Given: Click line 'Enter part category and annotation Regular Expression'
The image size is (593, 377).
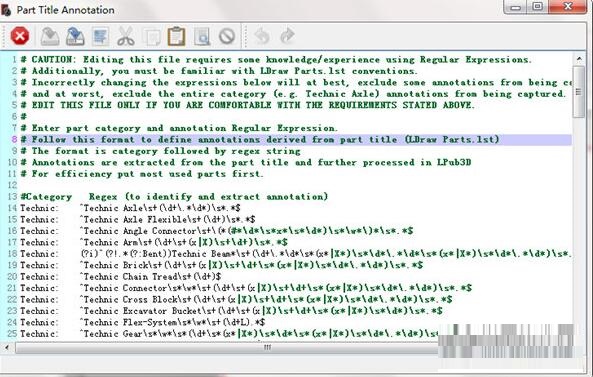Looking at the screenshot, I should click(x=179, y=128).
